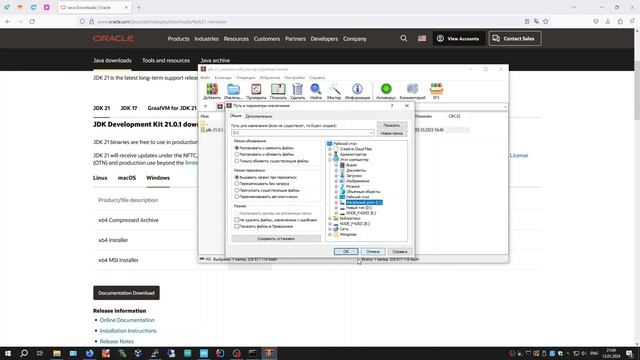This screenshot has width=640, height=360.
Task: Click the 'Сохранить установки' button
Action: [276, 238]
